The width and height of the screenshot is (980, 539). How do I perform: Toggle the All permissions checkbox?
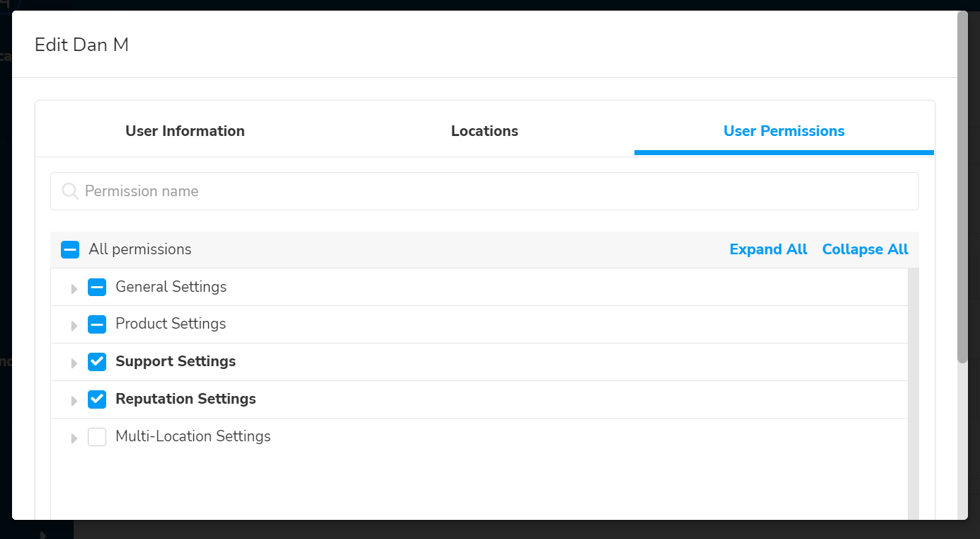click(x=70, y=249)
